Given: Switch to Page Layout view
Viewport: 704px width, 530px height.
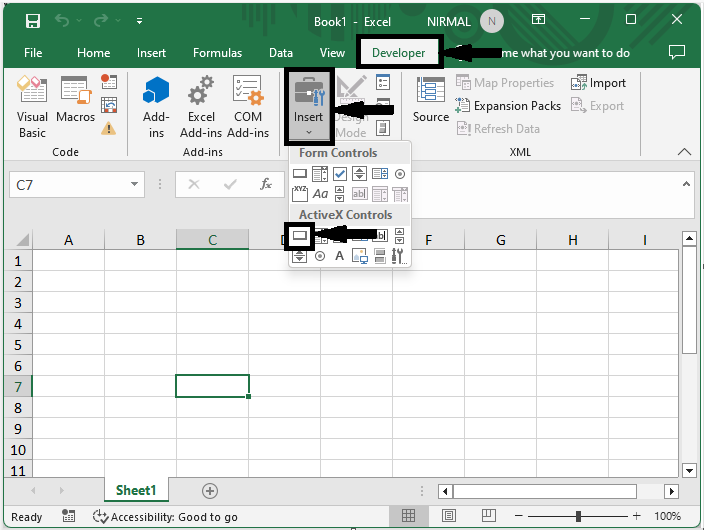Looking at the screenshot, I should click(449, 516).
